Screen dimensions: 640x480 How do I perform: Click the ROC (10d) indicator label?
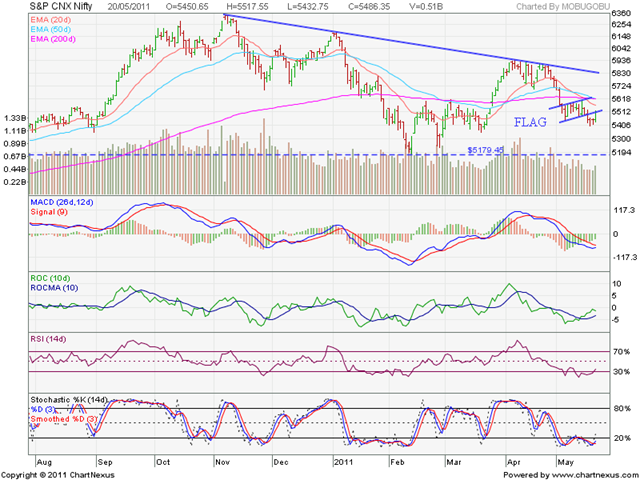coord(49,278)
